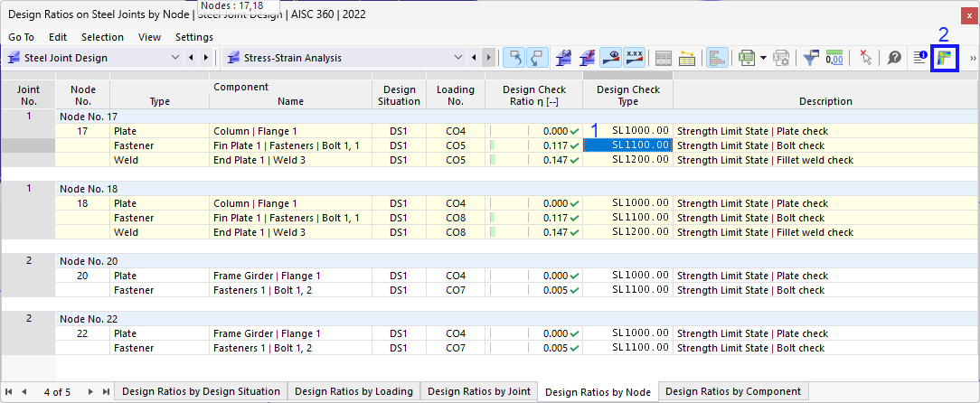Viewport: 980px width, 403px height.
Task: Click the Fillet weld check description, CO5 row
Action: click(825, 160)
